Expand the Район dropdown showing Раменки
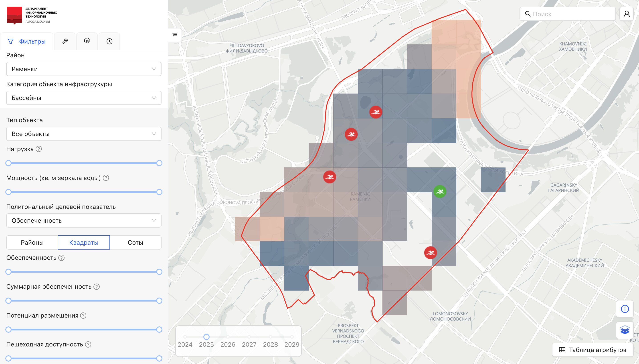Screen dimensions: 639x364 [x=84, y=69]
